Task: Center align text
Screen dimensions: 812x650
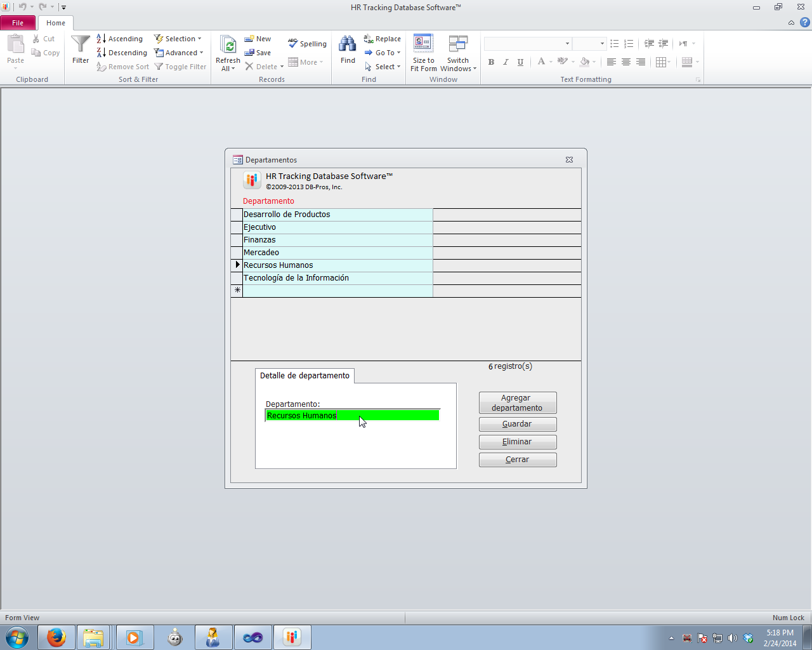Action: [x=626, y=62]
